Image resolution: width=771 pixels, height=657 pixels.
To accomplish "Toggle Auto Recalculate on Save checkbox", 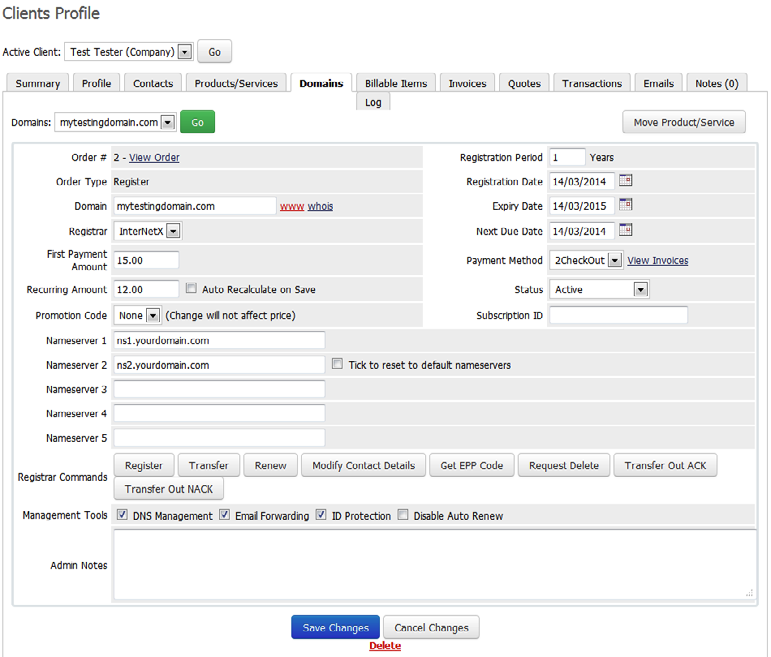I will pyautogui.click(x=191, y=289).
